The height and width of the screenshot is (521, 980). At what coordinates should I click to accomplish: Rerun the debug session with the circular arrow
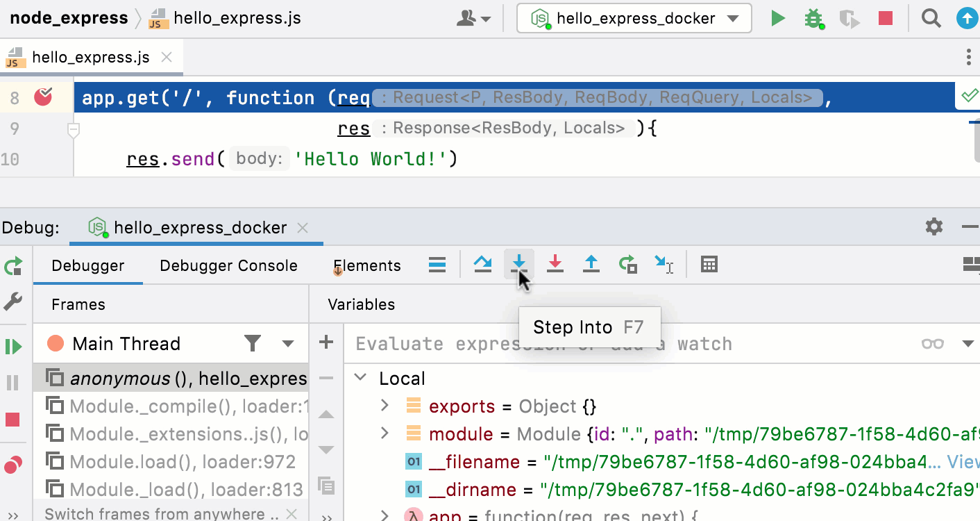tap(14, 265)
